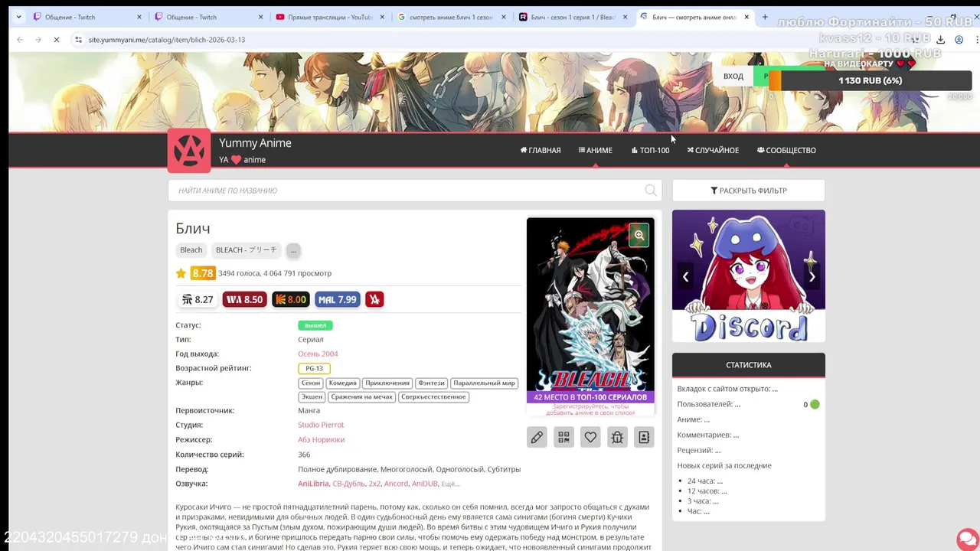Click the browser address bar URL
This screenshot has width=980, height=551.
[167, 40]
